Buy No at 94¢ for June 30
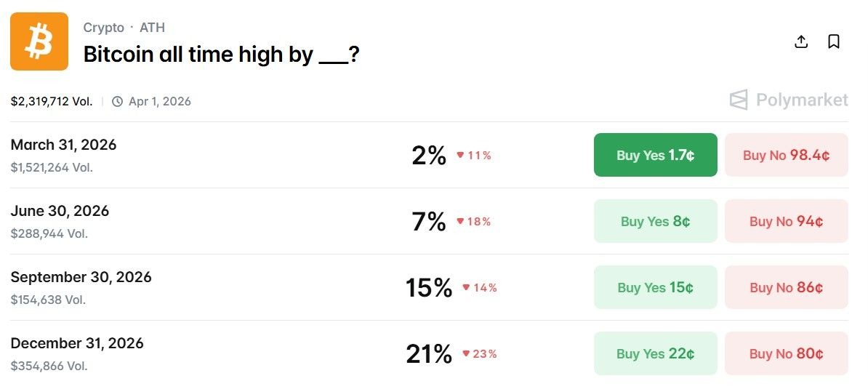This screenshot has height=389, width=868. pyautogui.click(x=786, y=221)
